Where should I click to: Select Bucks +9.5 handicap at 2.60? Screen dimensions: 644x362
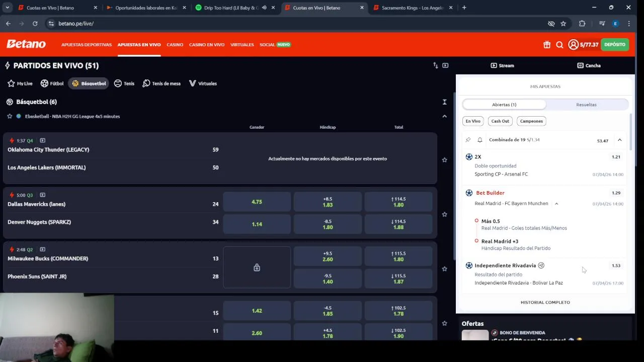coord(328,256)
